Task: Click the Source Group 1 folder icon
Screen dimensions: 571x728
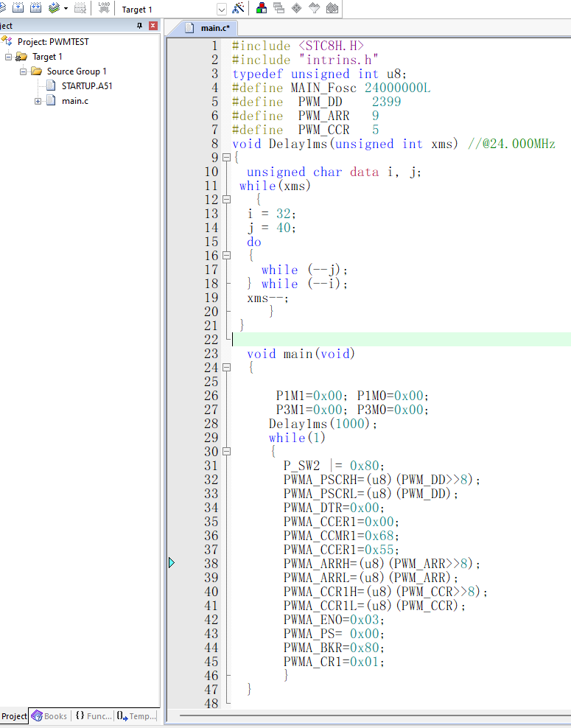Action: coord(37,71)
